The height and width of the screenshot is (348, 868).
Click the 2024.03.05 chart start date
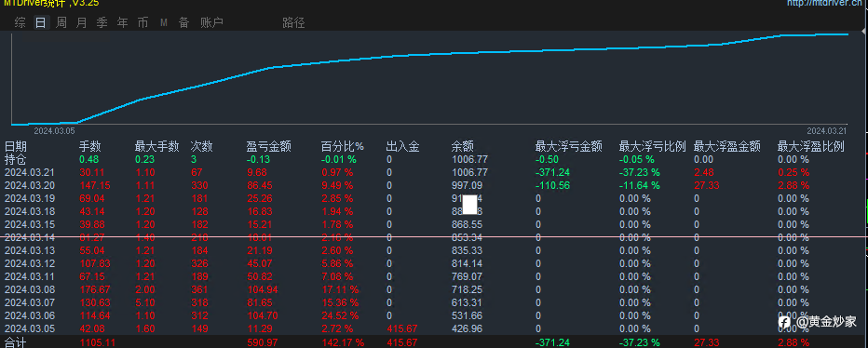tap(54, 131)
